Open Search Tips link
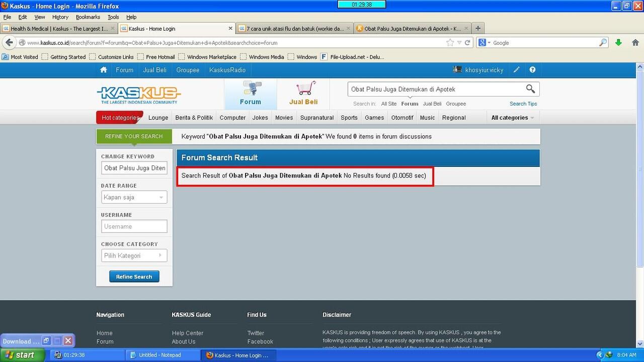 523,104
